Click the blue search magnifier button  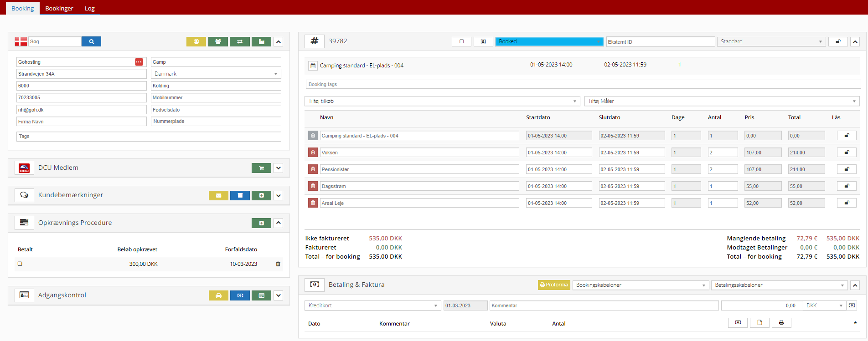91,41
